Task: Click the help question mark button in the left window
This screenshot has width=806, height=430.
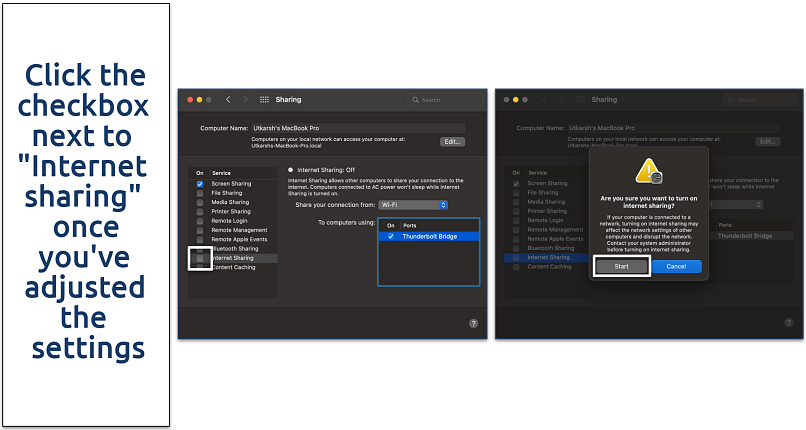Action: pos(473,324)
